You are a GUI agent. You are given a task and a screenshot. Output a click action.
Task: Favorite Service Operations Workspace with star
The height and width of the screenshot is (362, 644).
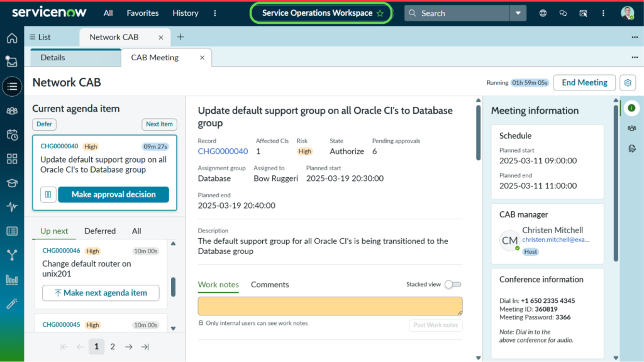click(x=380, y=13)
